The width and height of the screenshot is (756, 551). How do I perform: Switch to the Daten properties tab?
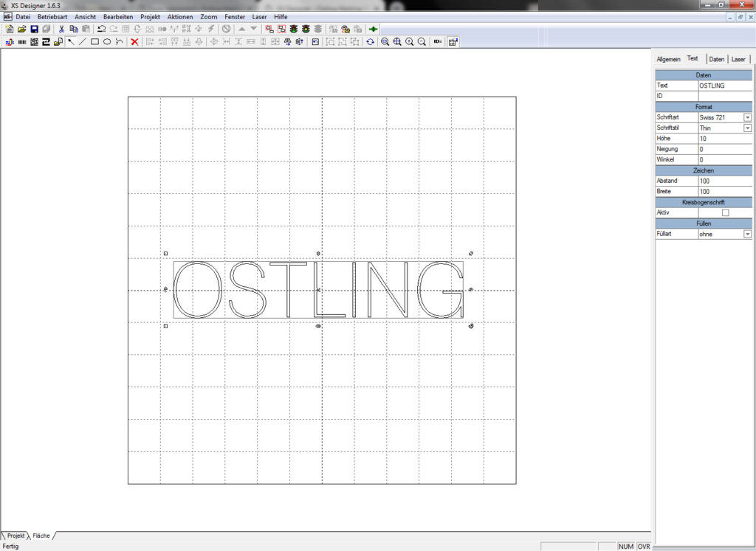click(x=716, y=59)
